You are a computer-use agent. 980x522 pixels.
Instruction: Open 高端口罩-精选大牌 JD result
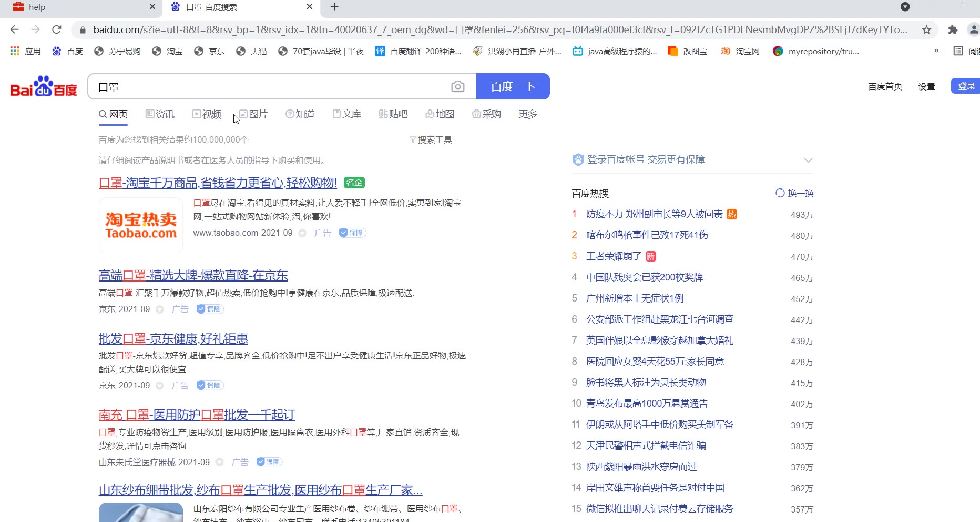click(193, 275)
